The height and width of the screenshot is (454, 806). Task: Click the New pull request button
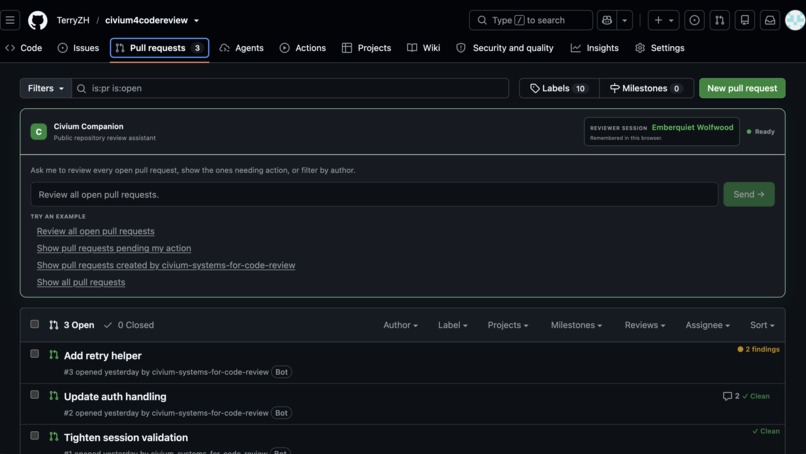[742, 88]
